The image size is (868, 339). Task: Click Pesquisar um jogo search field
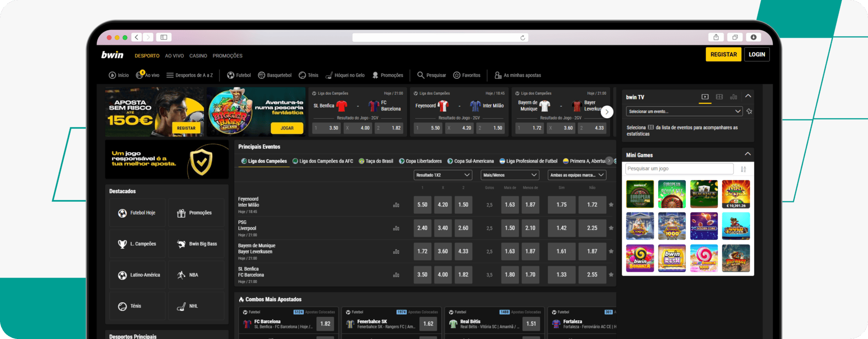coord(679,169)
